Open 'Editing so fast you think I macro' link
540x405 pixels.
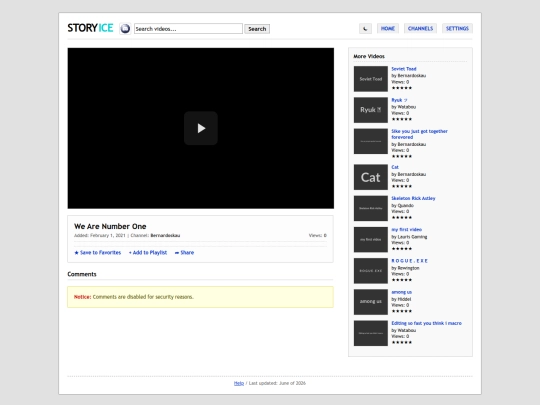click(426, 323)
